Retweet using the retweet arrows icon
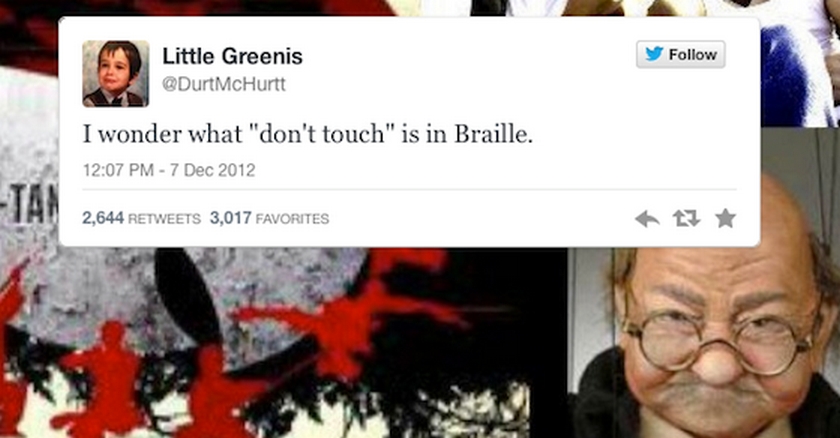This screenshot has height=438, width=840. point(686,218)
